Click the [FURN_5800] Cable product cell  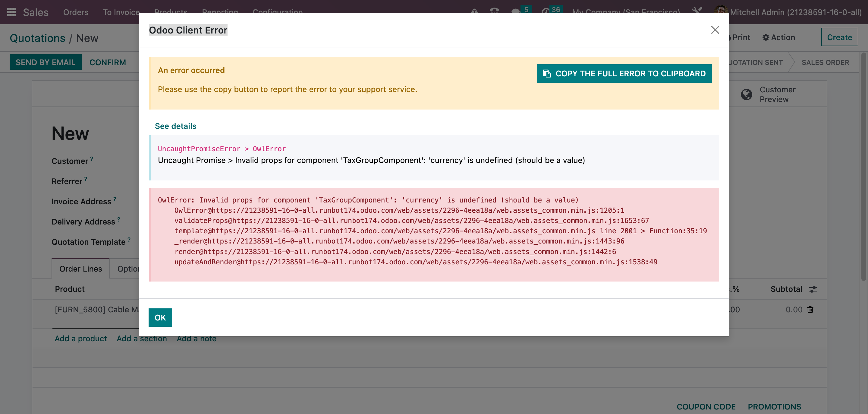pos(97,309)
